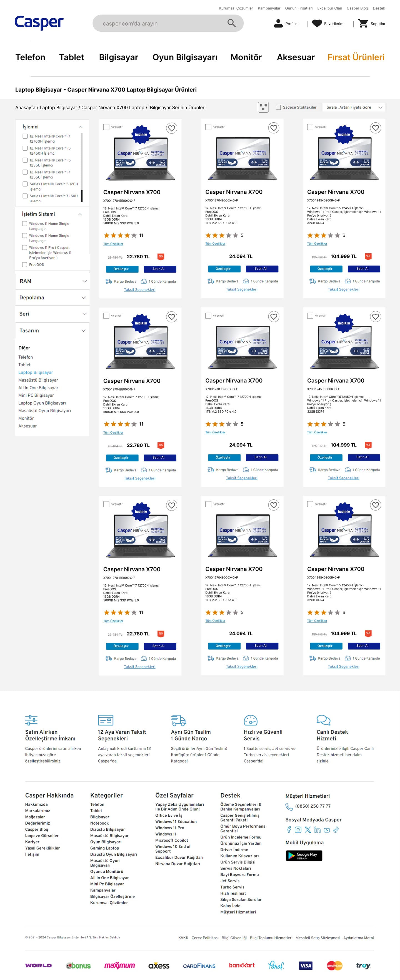
Task: Click the Troy payment logo
Action: pyautogui.click(x=363, y=966)
